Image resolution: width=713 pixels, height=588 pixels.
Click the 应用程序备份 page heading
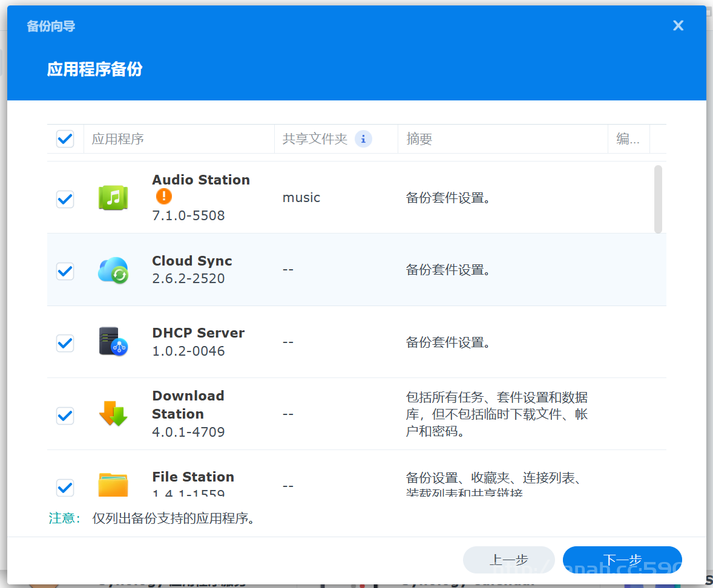[94, 70]
